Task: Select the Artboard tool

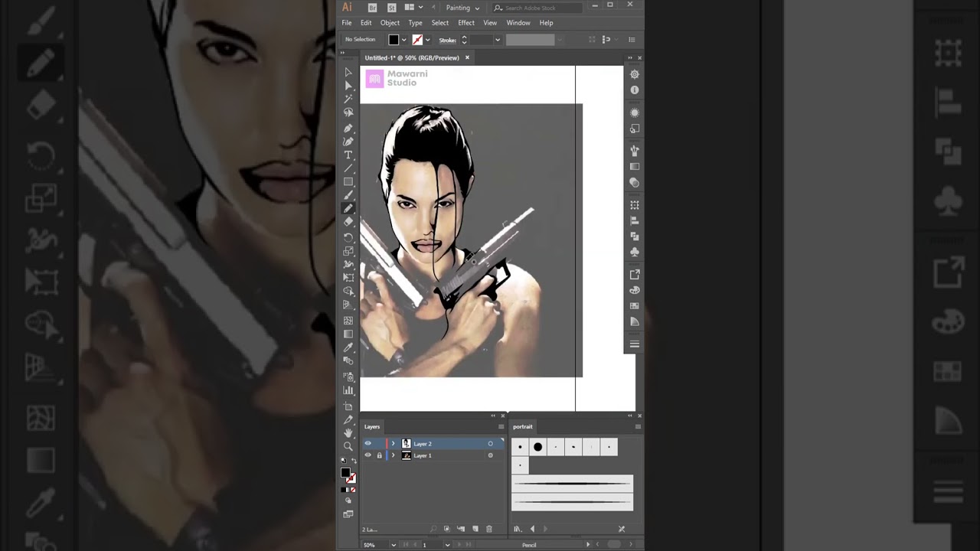Action: (x=348, y=406)
